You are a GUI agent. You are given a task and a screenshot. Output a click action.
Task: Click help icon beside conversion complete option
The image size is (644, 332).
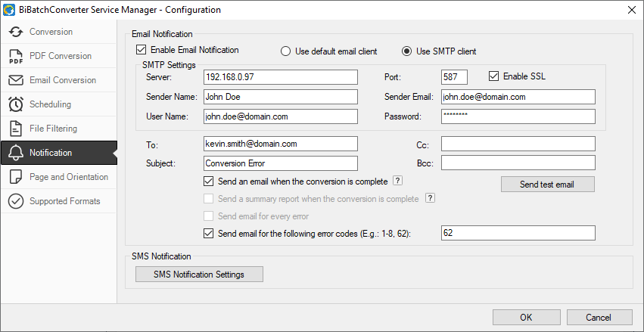click(397, 181)
